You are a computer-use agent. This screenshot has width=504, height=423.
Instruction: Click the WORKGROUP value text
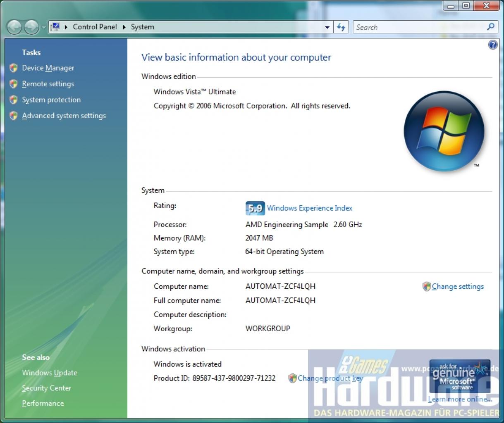point(268,328)
